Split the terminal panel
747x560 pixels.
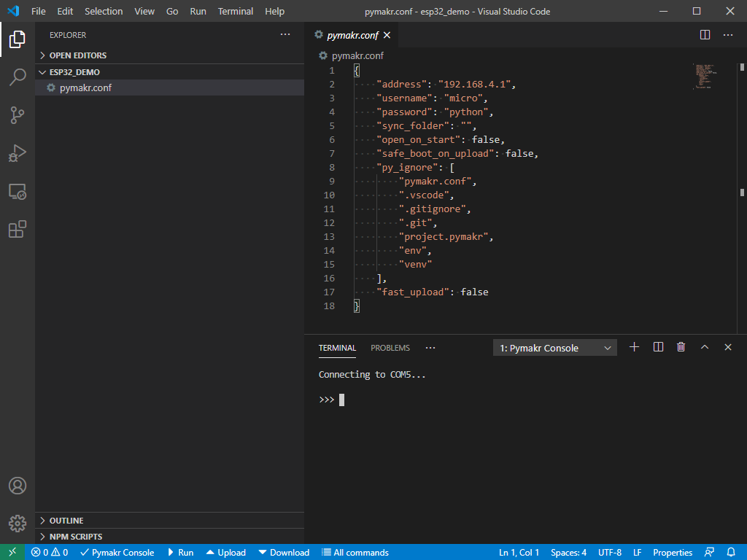pos(658,348)
